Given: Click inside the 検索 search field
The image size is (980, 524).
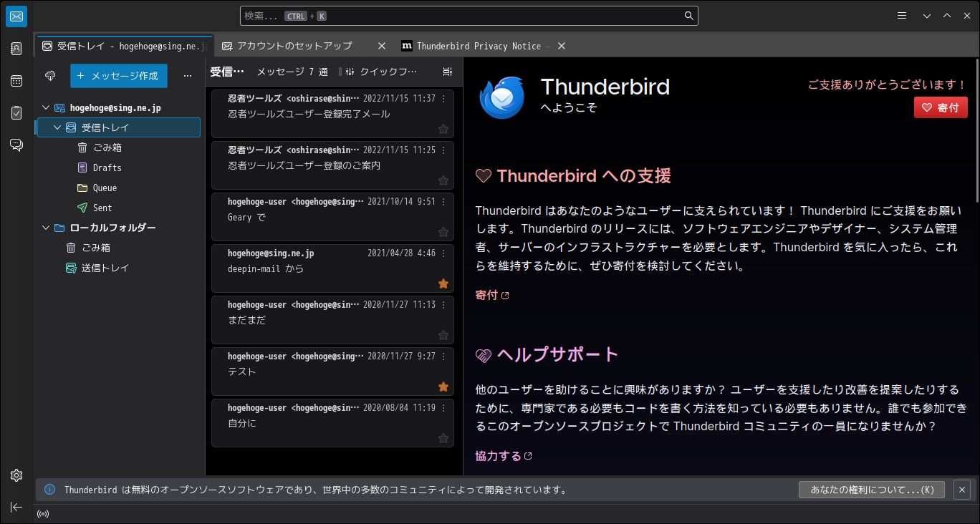Looking at the screenshot, I should [466, 15].
